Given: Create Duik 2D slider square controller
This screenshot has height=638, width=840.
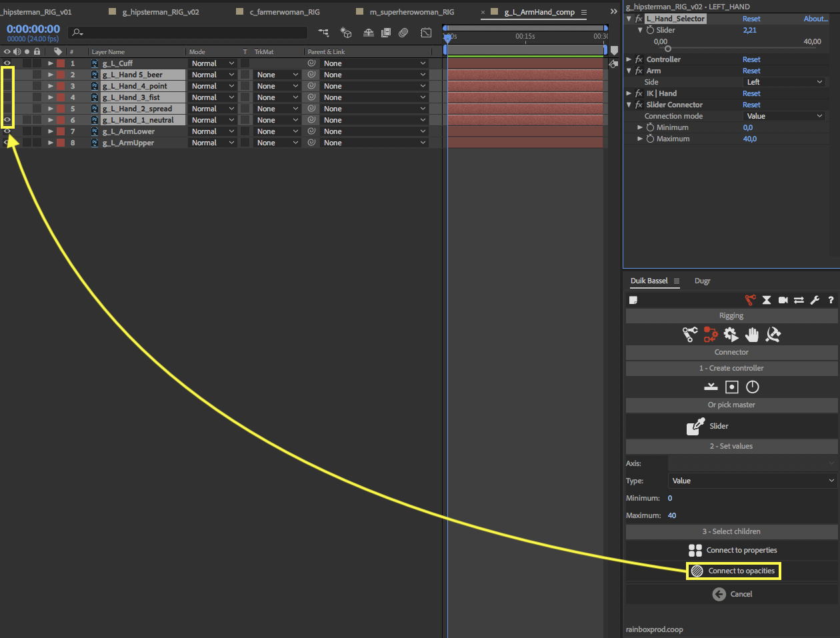Looking at the screenshot, I should [732, 387].
